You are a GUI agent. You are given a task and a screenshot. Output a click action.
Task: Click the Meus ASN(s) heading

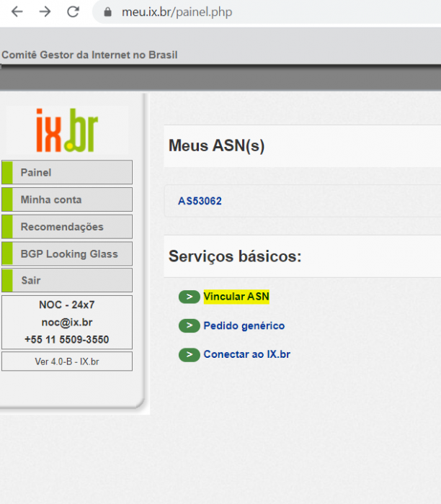[216, 145]
